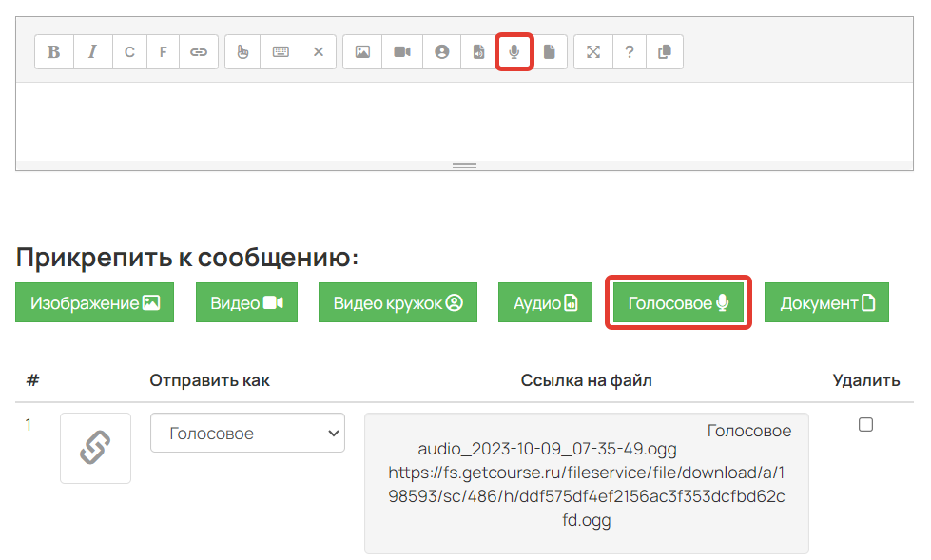Viewport: 931px width, 560px height.
Task: Click the Документ attach button
Action: click(826, 303)
